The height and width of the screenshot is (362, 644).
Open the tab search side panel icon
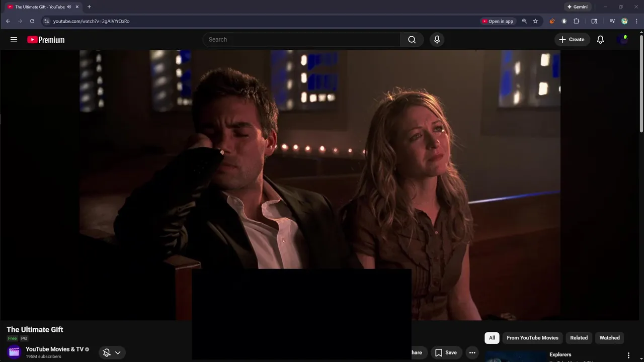tap(594, 21)
